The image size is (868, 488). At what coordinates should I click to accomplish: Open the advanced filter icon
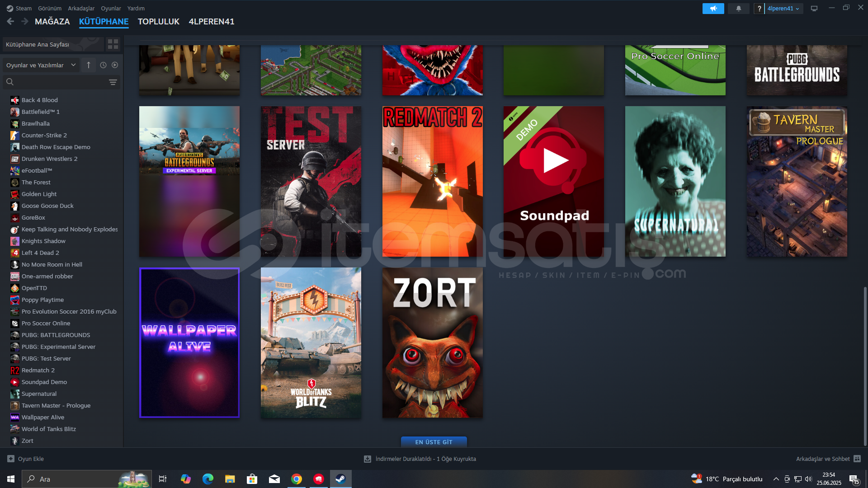click(113, 82)
